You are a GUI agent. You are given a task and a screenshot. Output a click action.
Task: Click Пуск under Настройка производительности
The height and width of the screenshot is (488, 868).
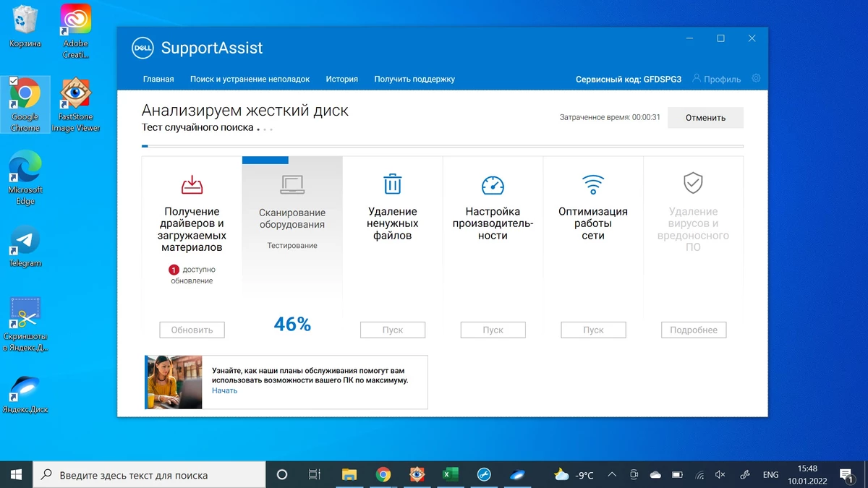coord(493,330)
